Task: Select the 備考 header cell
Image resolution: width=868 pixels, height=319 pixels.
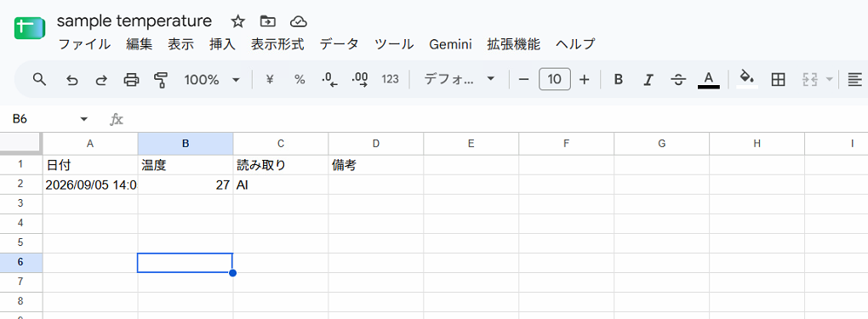Action: click(x=376, y=165)
